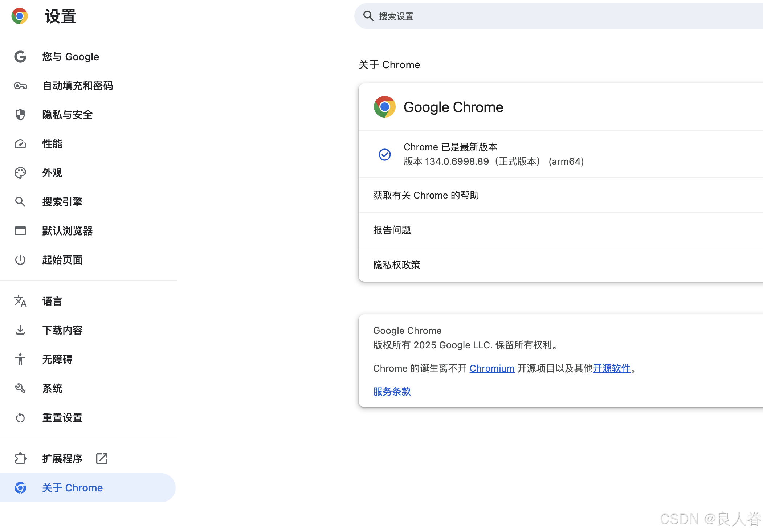763x532 pixels.
Task: Click the accessibility figure icon
Action: click(x=20, y=359)
